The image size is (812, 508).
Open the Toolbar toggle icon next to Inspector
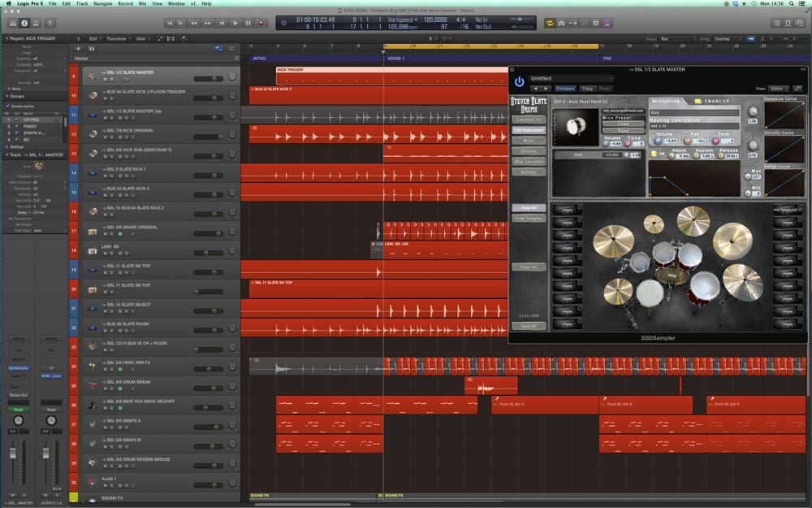pos(36,23)
